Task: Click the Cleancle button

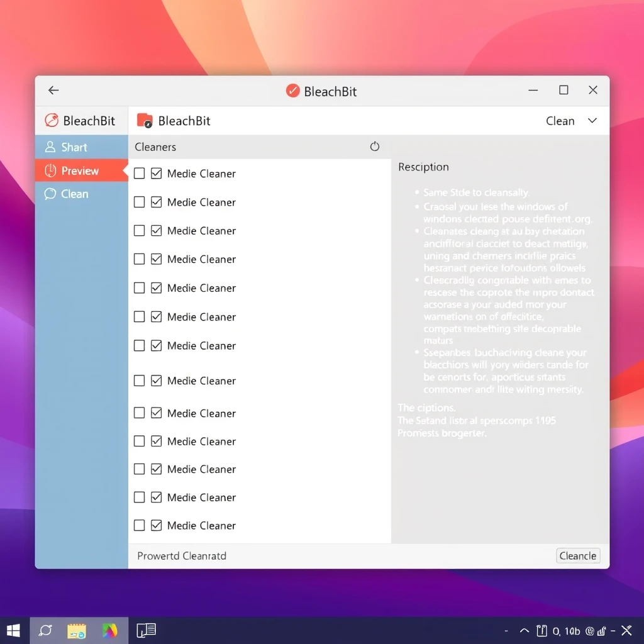Action: click(x=578, y=556)
